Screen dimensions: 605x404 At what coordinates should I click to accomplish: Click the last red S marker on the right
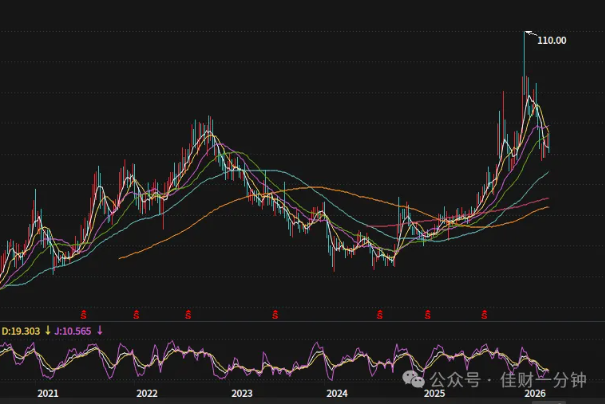pos(484,314)
